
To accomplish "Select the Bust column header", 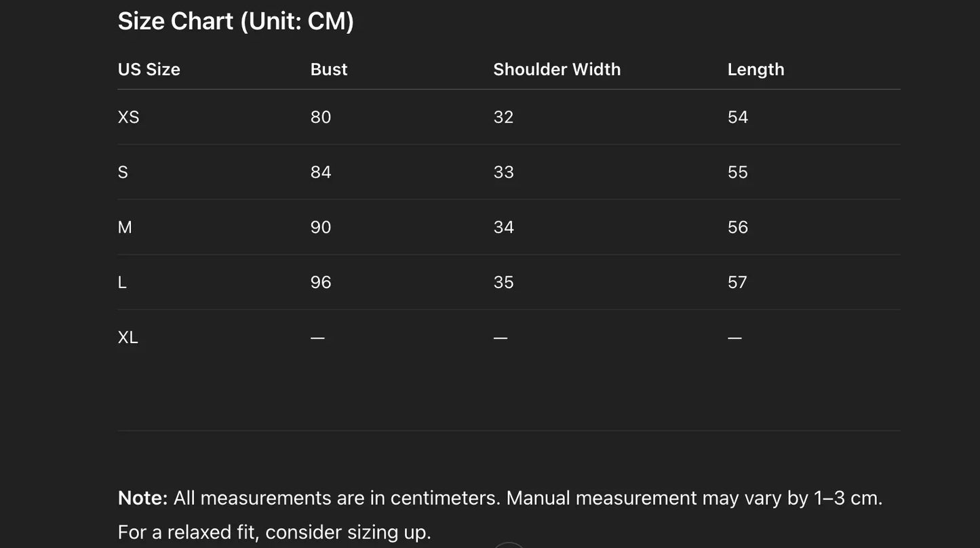I will click(329, 69).
